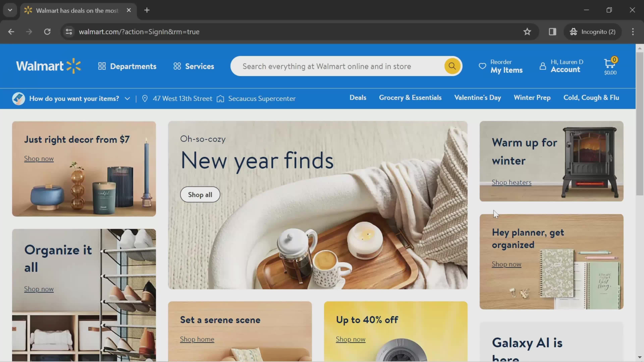Click the forward navigation arrow
Viewport: 644px width, 362px height.
pos(29,32)
